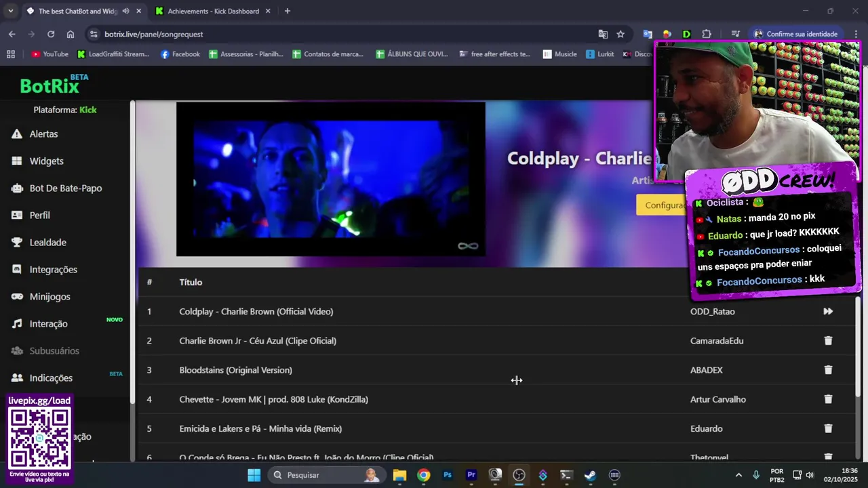
Task: Click the infinity loop icon on video
Action: pos(468,246)
